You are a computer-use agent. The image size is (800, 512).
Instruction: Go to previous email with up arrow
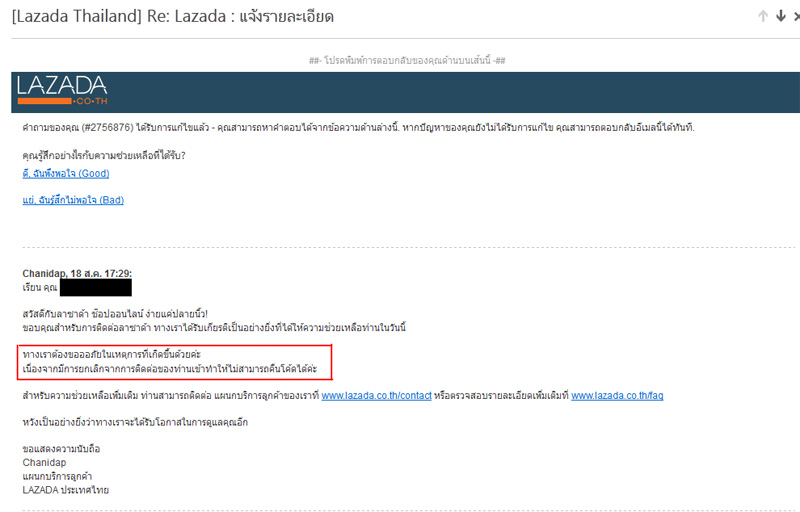click(763, 16)
